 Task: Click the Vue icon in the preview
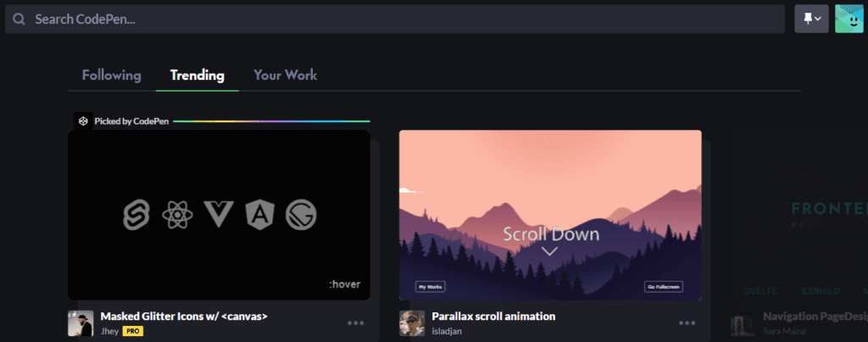click(220, 215)
